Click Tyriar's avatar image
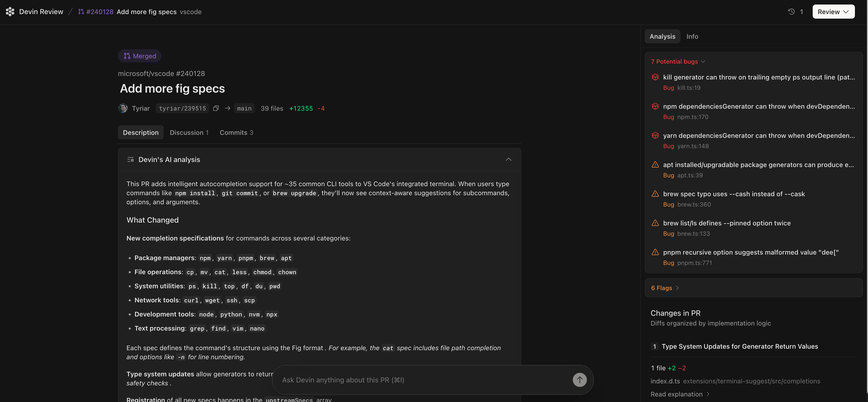Image resolution: width=868 pixels, height=402 pixels. tap(123, 108)
